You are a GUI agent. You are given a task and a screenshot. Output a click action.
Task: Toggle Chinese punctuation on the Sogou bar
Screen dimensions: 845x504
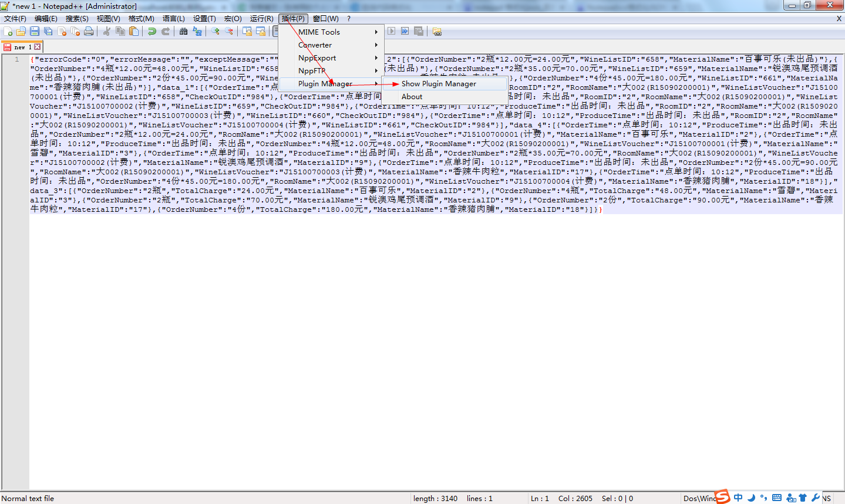tap(764, 498)
